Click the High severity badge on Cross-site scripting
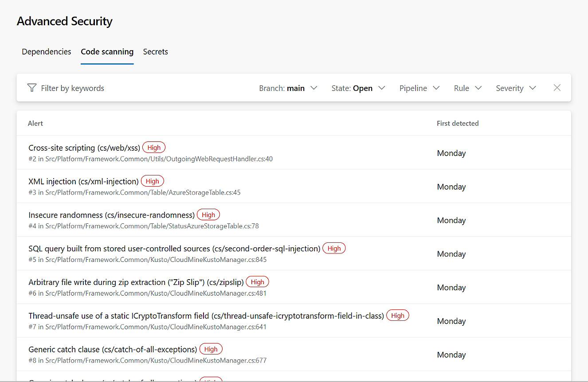Viewport: 588px width, 382px height. tap(153, 147)
